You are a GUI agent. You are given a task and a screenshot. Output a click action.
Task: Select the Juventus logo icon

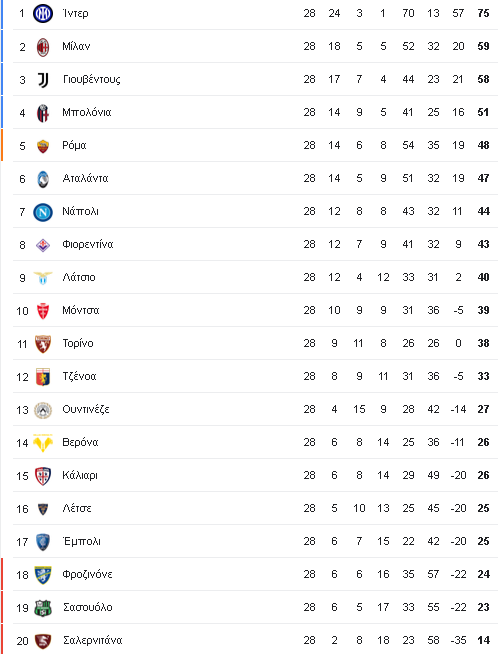(x=43, y=80)
